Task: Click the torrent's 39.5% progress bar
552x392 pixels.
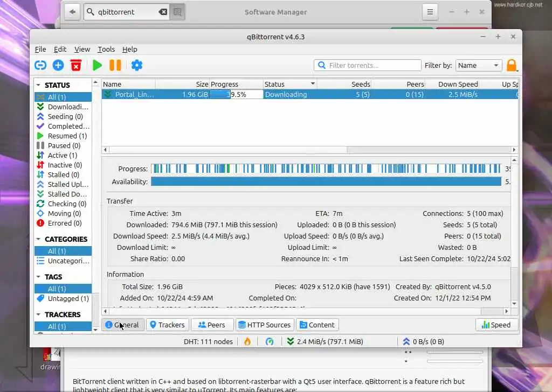Action: point(237,94)
